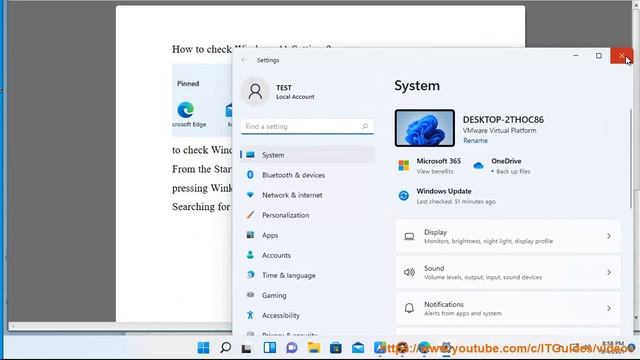This screenshot has width=640, height=360.
Task: Minimize the Settings window
Action: click(x=576, y=56)
